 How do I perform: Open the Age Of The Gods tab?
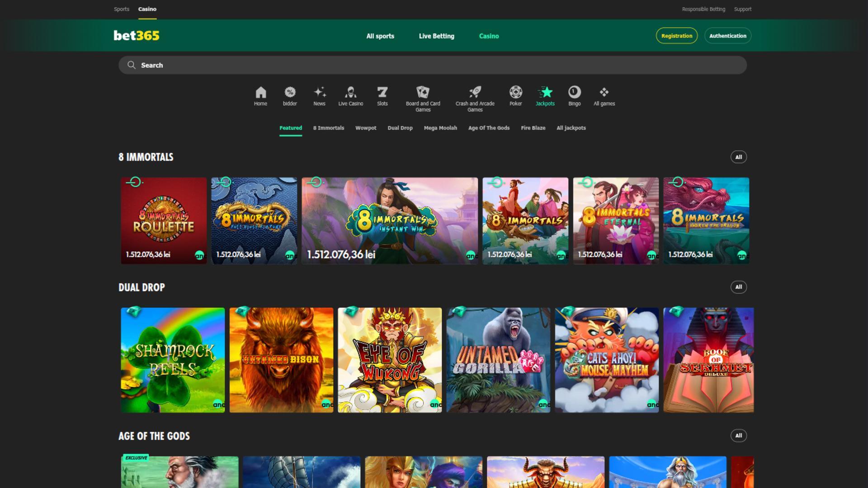489,128
